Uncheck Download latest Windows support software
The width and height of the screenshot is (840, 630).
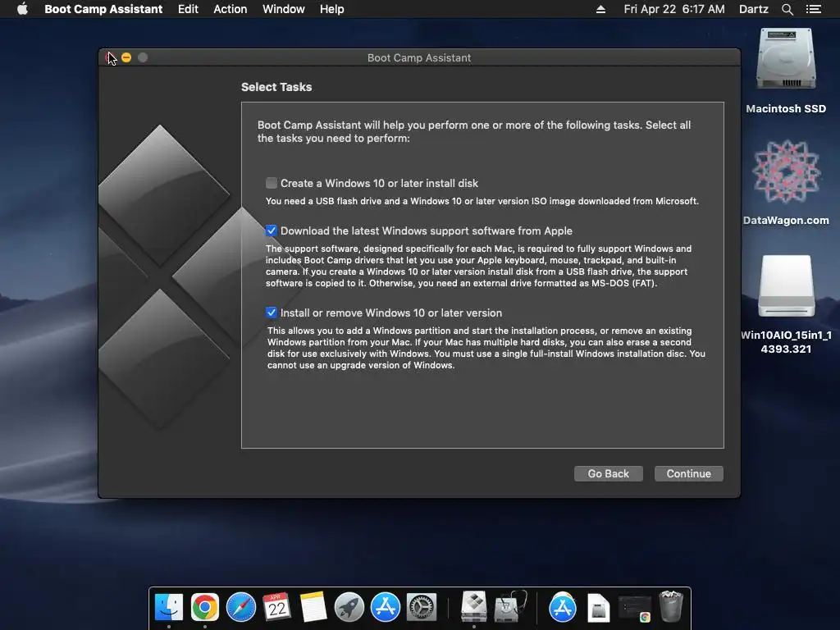point(272,231)
